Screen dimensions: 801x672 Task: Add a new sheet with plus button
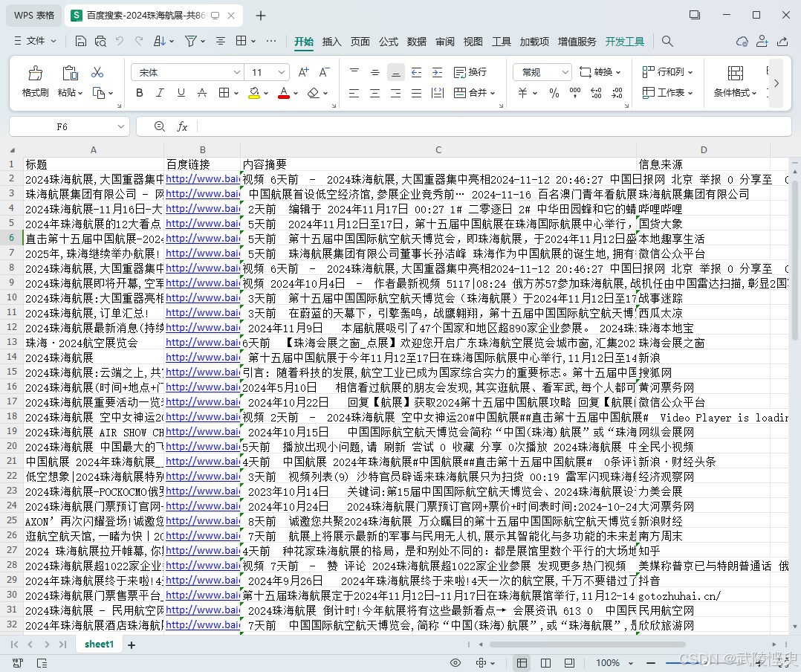tap(132, 645)
